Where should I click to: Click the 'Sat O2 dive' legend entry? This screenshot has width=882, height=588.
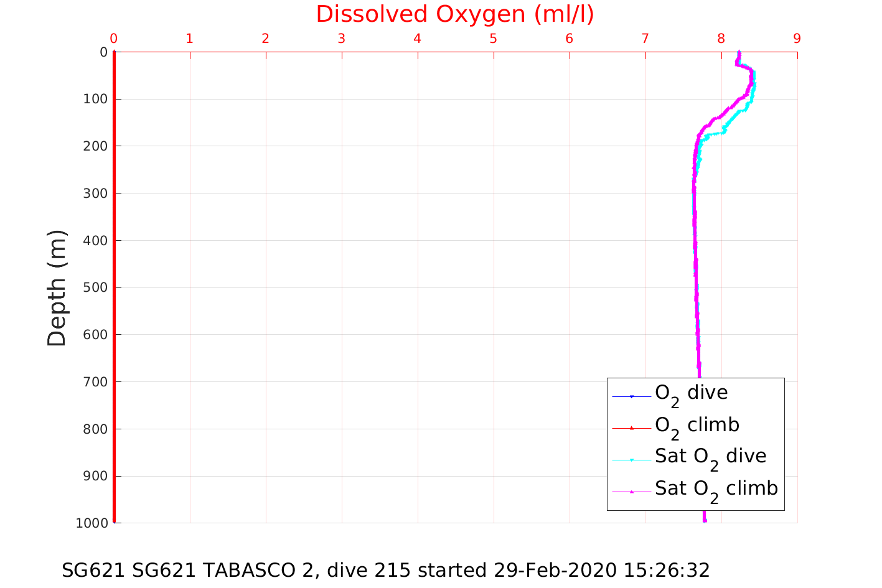coord(710,458)
